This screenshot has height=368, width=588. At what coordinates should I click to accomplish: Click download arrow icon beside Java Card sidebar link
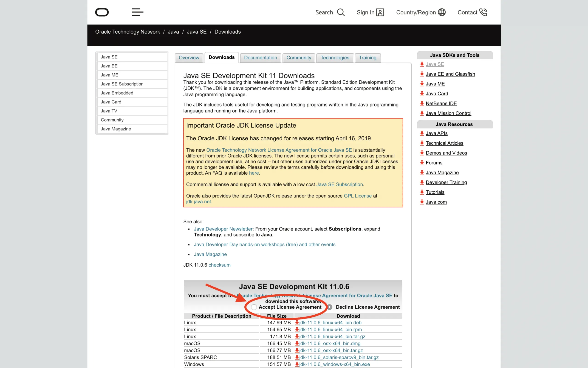[422, 94]
